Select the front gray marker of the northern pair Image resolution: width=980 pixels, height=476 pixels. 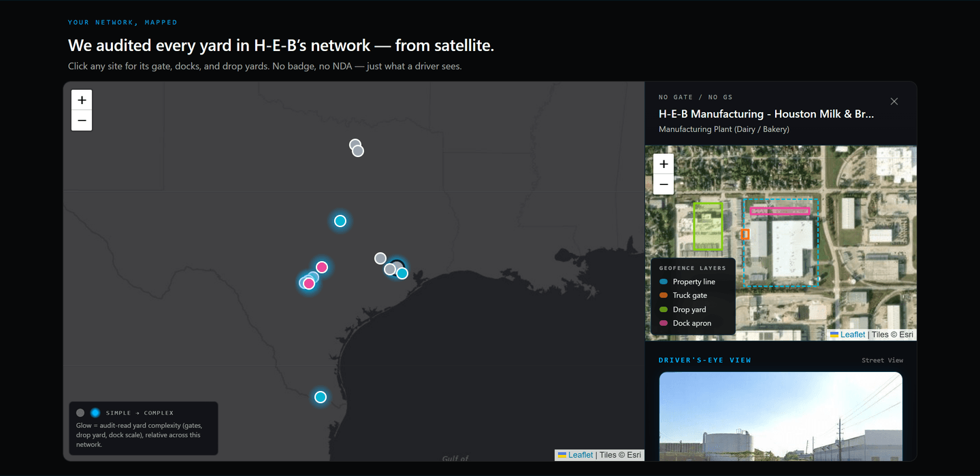pyautogui.click(x=358, y=151)
